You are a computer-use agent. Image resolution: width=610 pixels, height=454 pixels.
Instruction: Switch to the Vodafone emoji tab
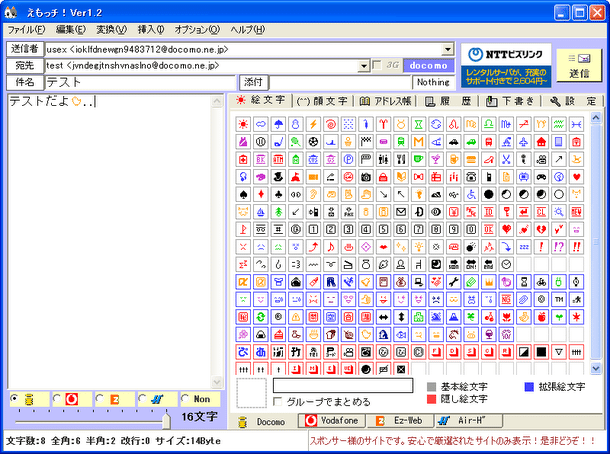pyautogui.click(x=333, y=421)
